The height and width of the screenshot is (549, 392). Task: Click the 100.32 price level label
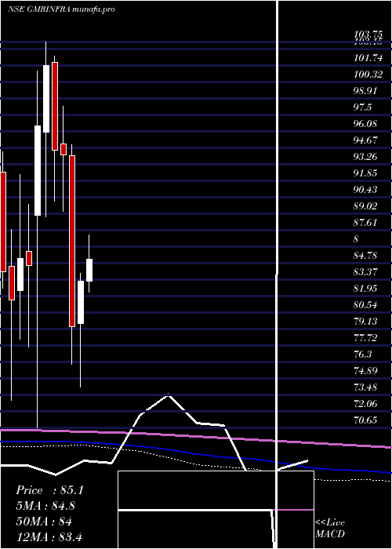click(368, 75)
